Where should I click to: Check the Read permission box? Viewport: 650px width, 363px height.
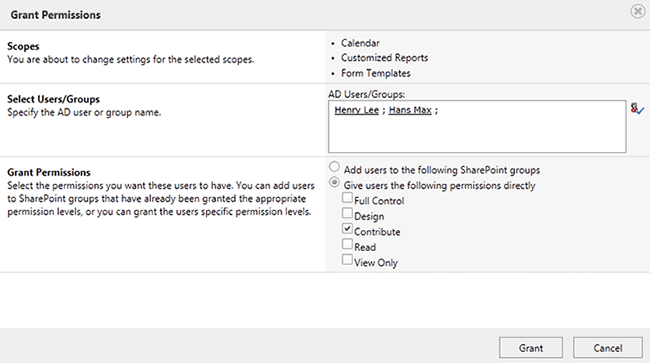(x=347, y=244)
